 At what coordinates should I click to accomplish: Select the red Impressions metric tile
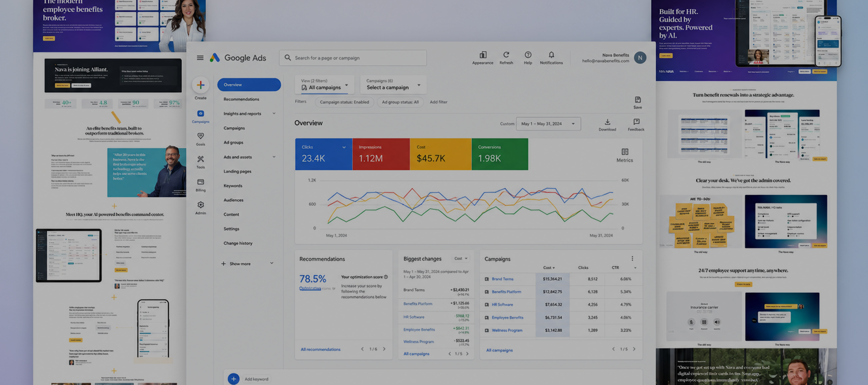coord(381,154)
